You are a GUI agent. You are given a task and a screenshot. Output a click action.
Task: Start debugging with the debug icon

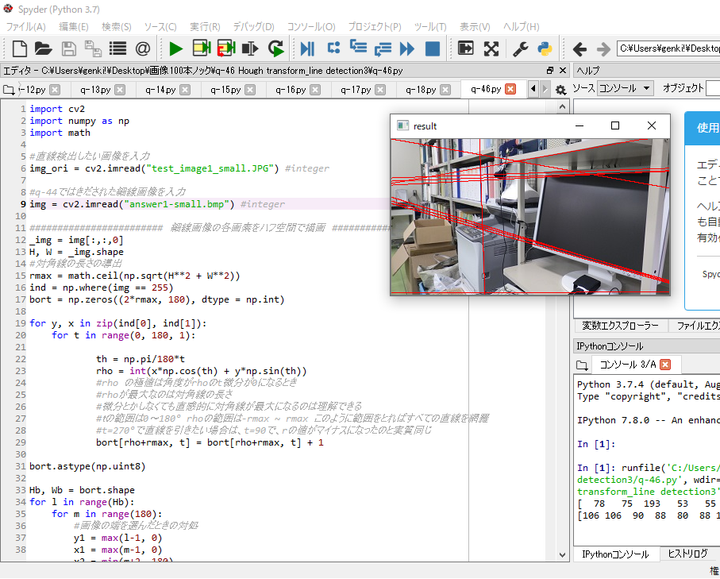coord(306,48)
